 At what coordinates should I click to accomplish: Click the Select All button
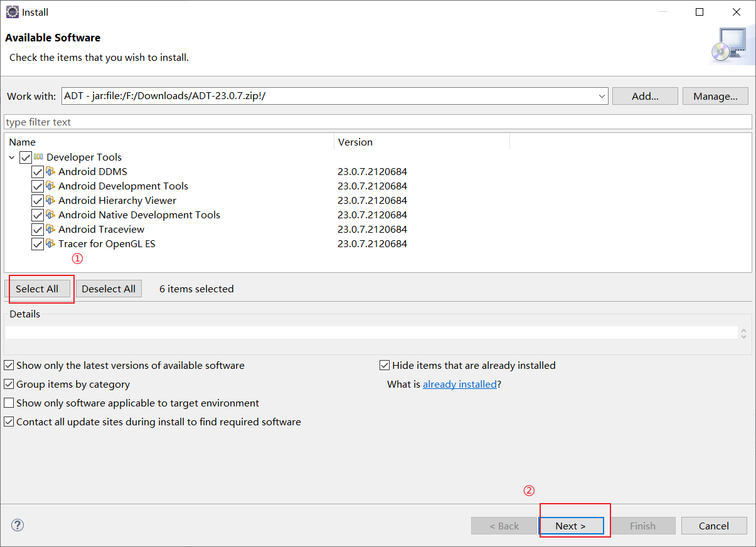pyautogui.click(x=37, y=289)
